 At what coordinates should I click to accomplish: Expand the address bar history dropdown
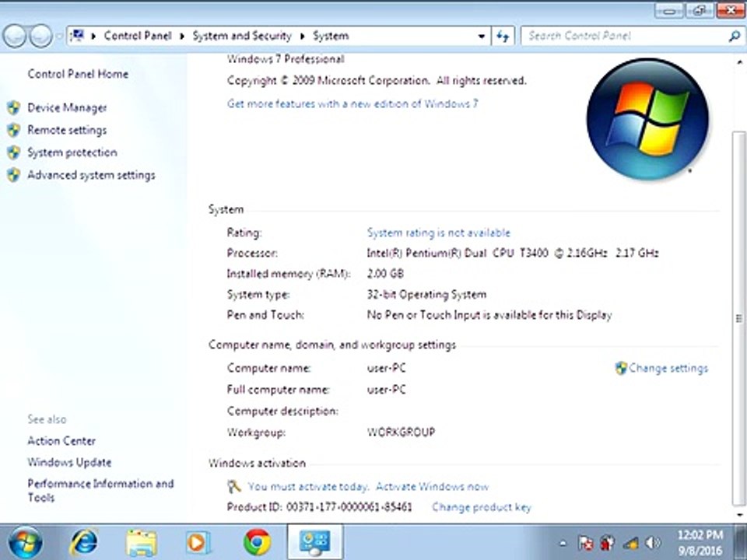[x=481, y=37]
